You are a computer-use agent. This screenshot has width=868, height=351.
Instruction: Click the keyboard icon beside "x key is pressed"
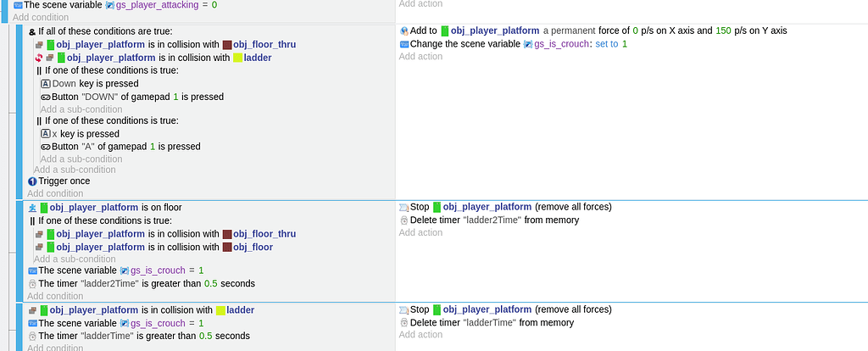pos(46,133)
